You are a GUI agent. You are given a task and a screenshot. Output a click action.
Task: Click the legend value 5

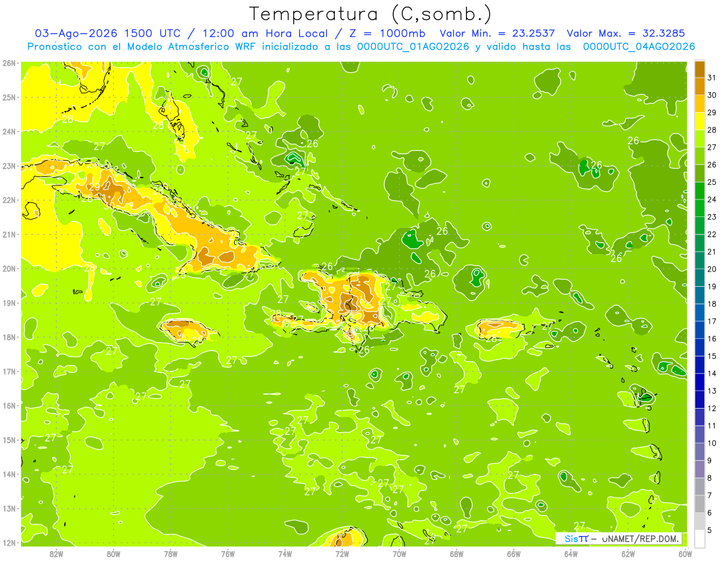click(x=710, y=530)
